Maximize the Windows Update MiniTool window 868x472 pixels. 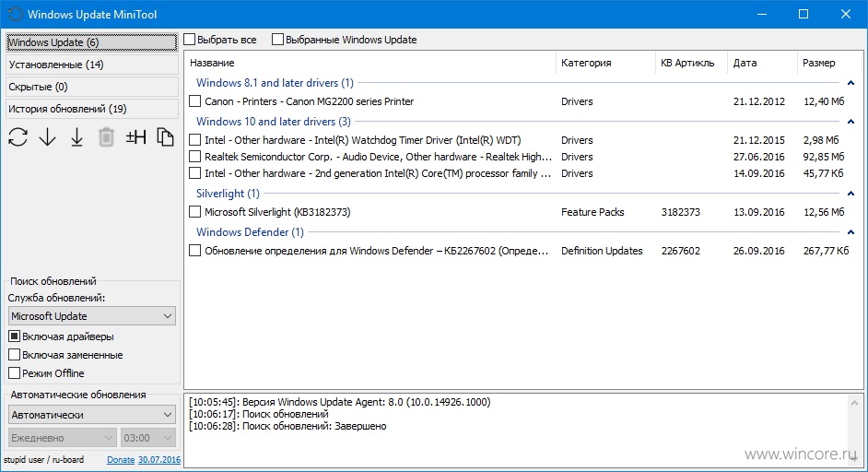[x=803, y=15]
